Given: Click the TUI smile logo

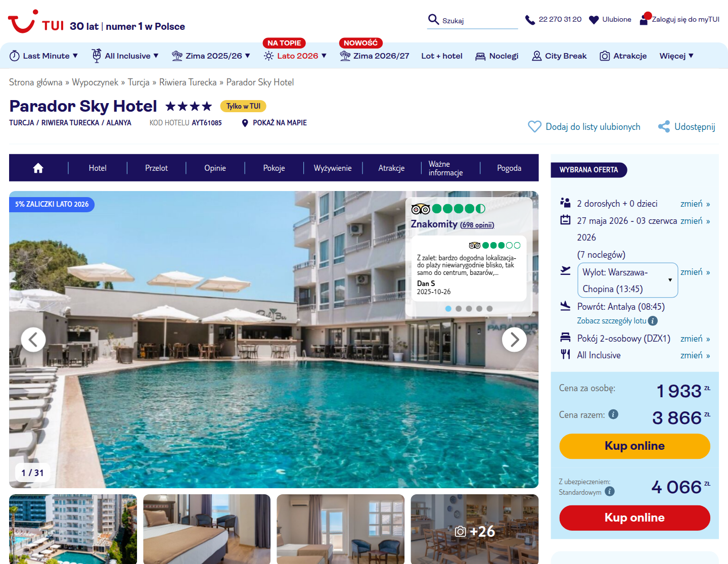Looking at the screenshot, I should (23, 21).
